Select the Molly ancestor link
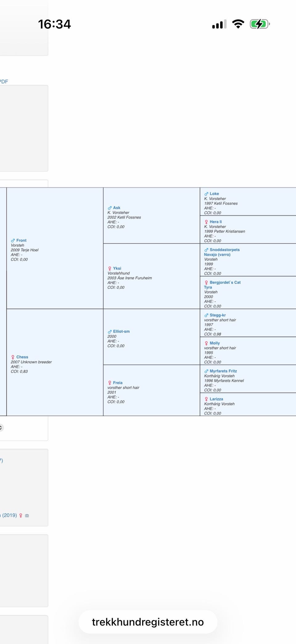This screenshot has height=644, width=296. (215, 343)
